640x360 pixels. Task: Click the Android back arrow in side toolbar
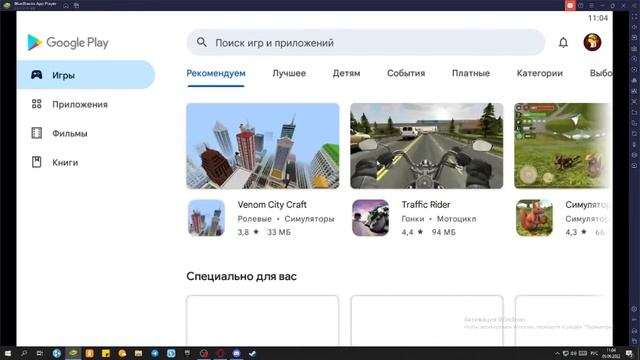(634, 320)
